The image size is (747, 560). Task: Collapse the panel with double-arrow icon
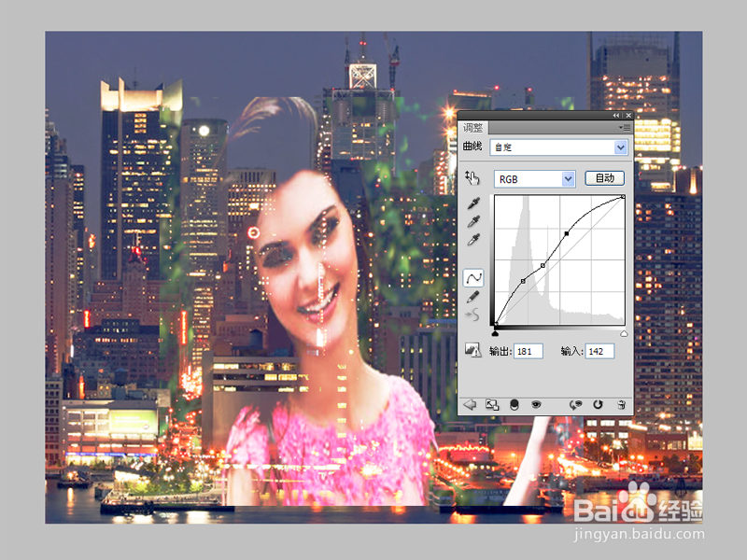click(x=616, y=115)
